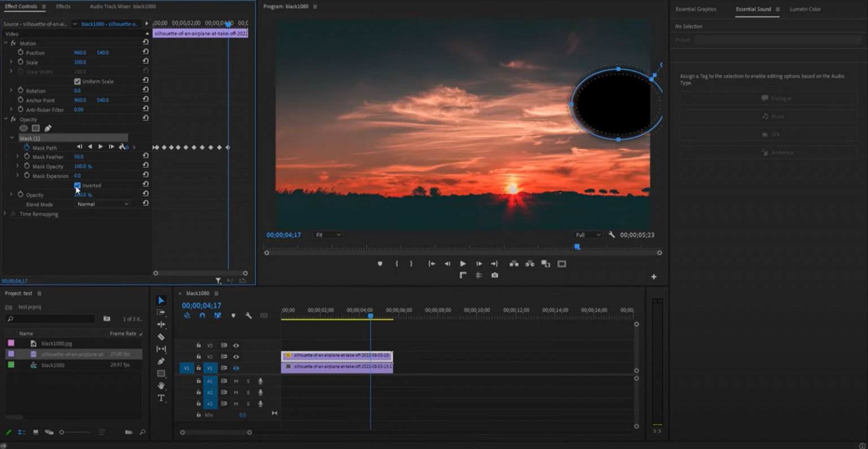Switch to the Effects tab
Screen dimensions: 868x449
click(x=63, y=6)
